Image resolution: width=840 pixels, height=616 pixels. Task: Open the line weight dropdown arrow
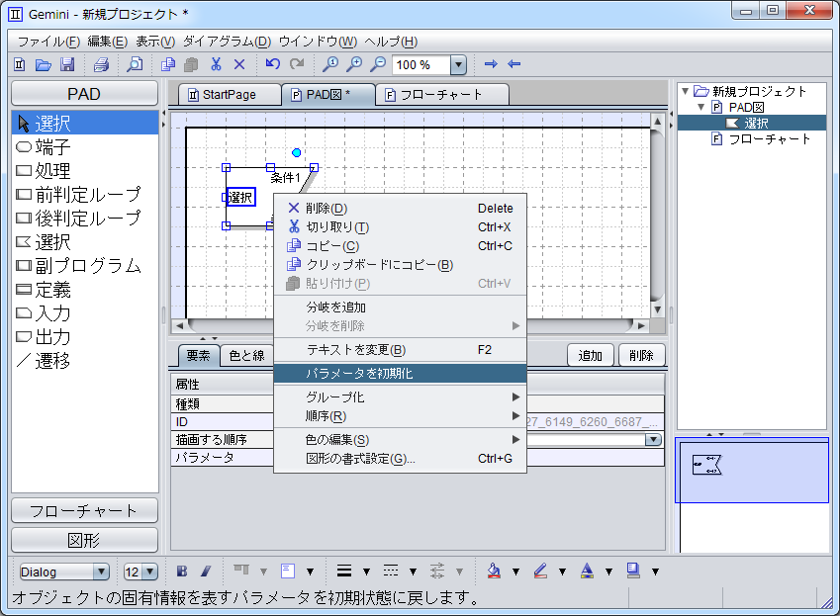tap(366, 572)
